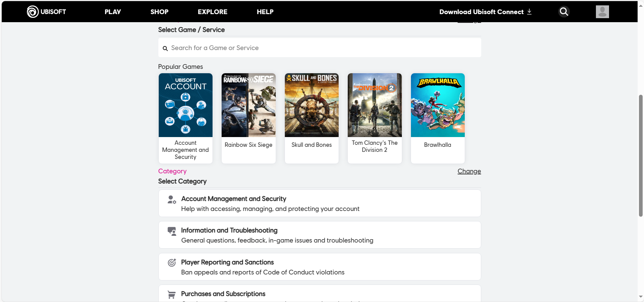Click the 'Select Game / Service' heading
This screenshot has height=302, width=644.
[x=191, y=30]
